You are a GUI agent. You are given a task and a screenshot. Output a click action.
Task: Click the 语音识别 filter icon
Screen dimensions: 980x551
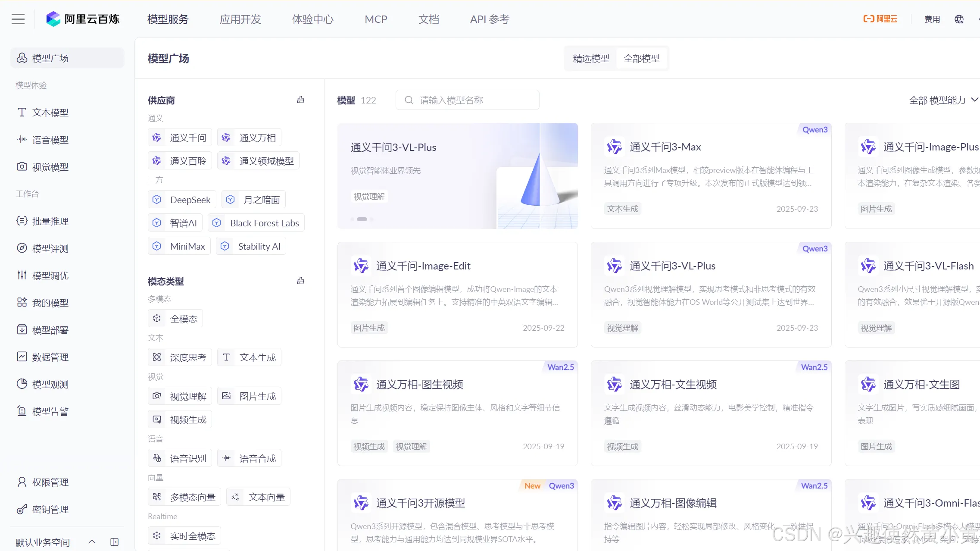[157, 458]
